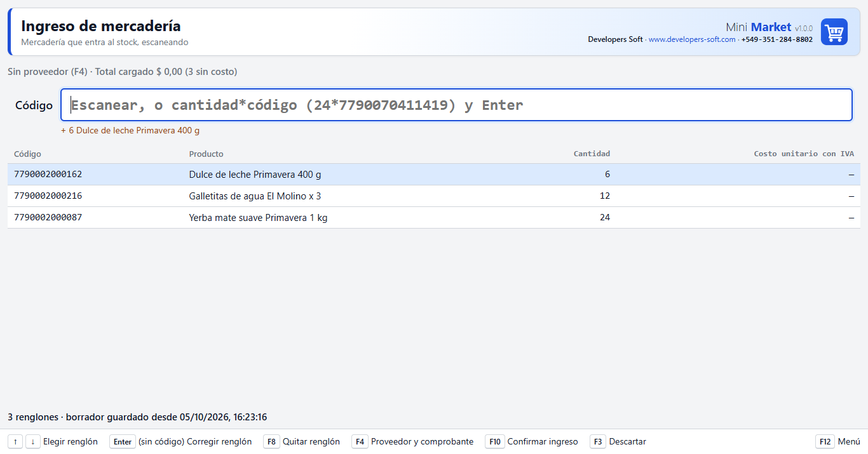Select the Yerba mate suave Primavera row
868x454 pixels.
[434, 218]
